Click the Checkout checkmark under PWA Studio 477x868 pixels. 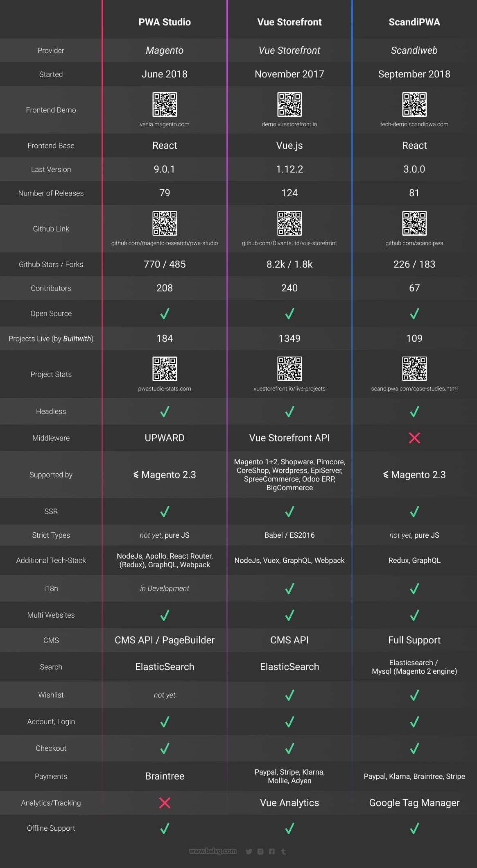coord(165,748)
